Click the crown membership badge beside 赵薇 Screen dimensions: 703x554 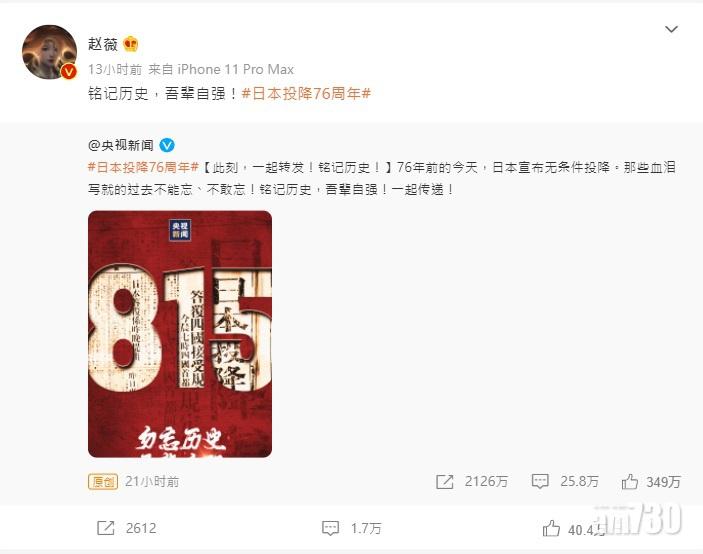pos(130,44)
